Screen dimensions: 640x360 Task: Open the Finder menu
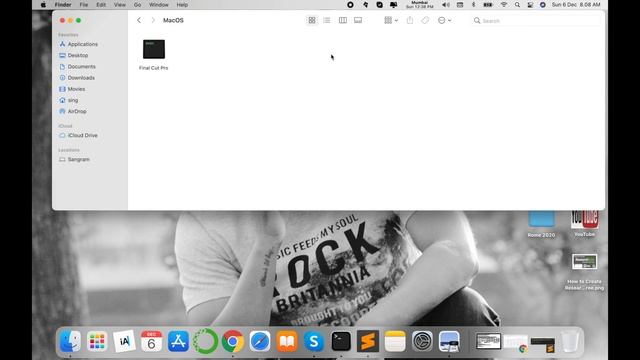[63, 5]
